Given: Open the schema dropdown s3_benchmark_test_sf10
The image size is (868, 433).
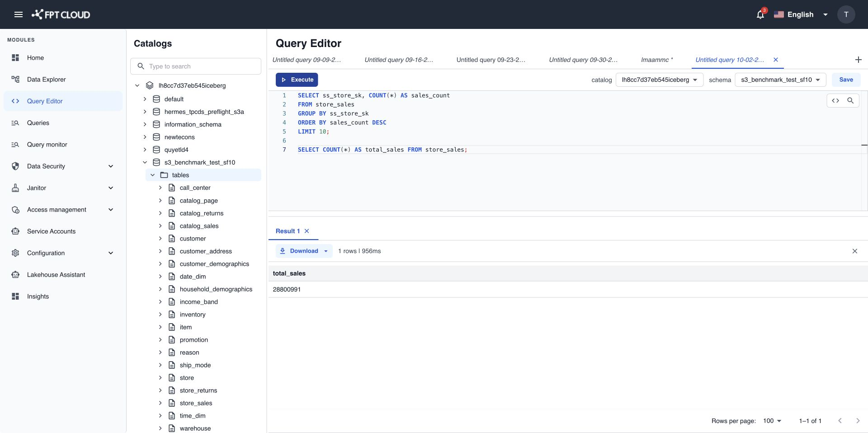Looking at the screenshot, I should click(x=780, y=80).
